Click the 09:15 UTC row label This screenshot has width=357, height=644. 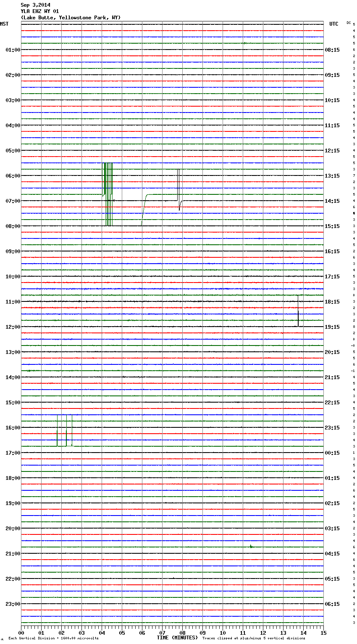click(332, 75)
